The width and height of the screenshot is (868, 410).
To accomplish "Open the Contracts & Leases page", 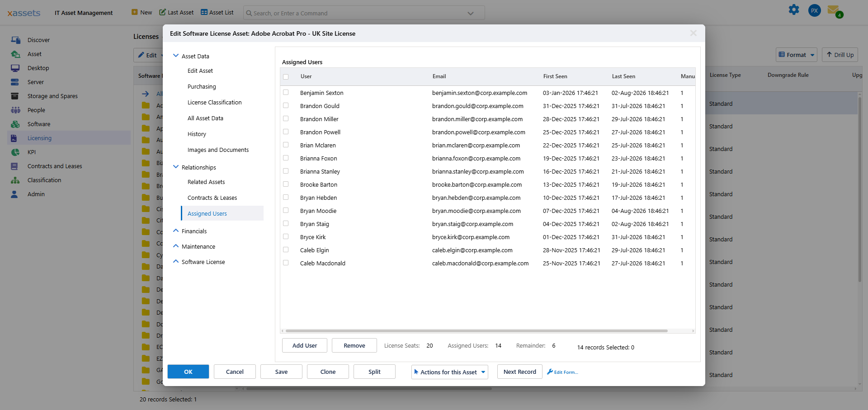I will coord(212,198).
